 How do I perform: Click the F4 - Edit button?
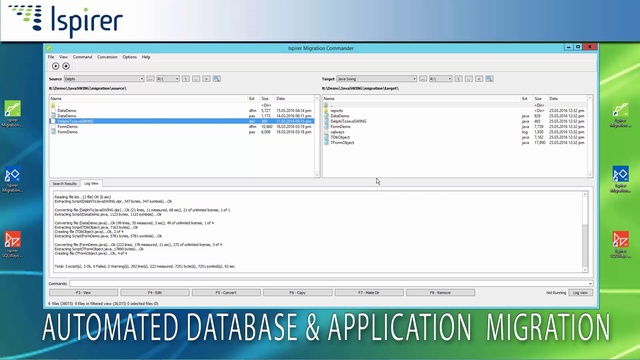point(155,293)
